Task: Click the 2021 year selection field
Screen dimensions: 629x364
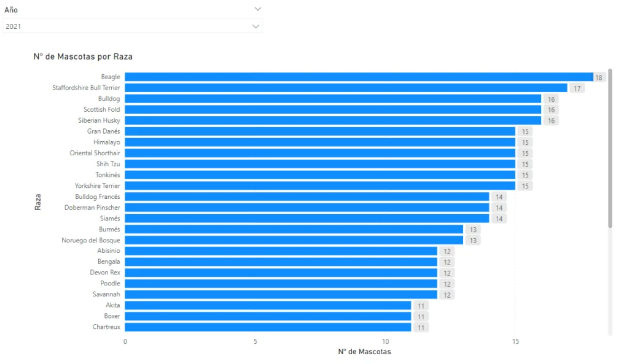Action: click(123, 26)
